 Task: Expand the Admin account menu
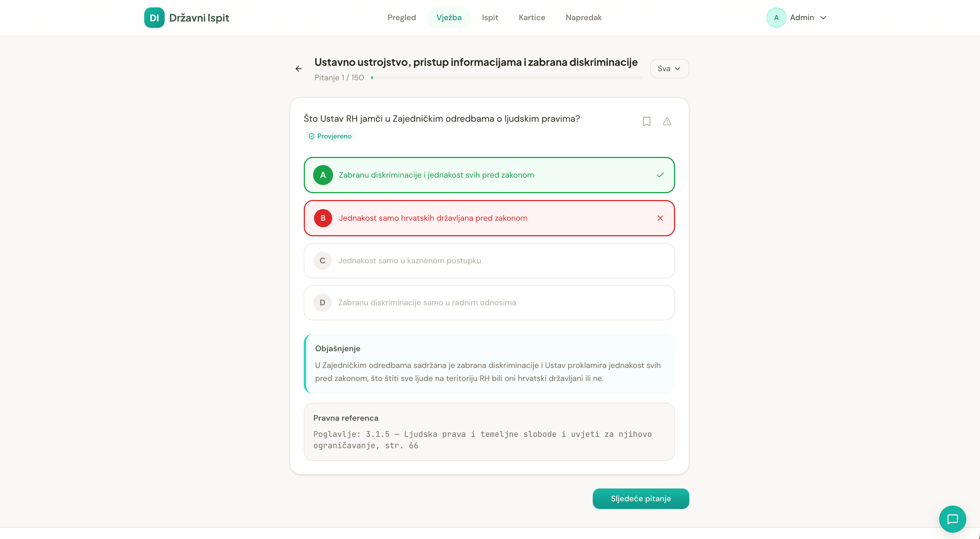(x=823, y=18)
